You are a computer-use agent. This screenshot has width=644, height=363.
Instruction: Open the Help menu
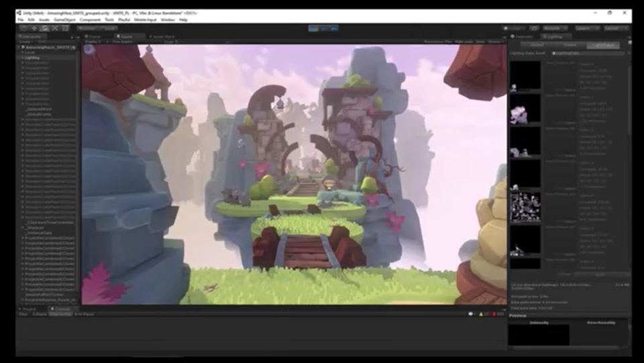[x=183, y=19]
